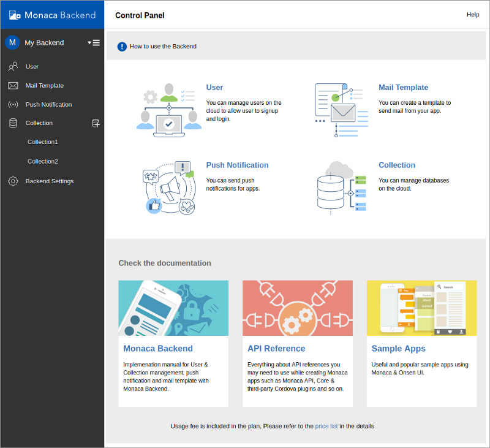This screenshot has width=490, height=448.
Task: Open the Sample Apps title link
Action: [398, 349]
